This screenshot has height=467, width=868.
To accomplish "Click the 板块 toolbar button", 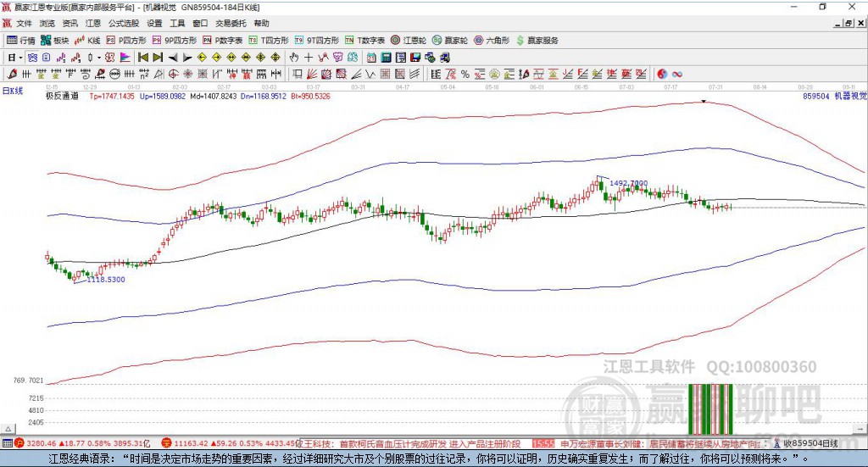I will point(55,41).
